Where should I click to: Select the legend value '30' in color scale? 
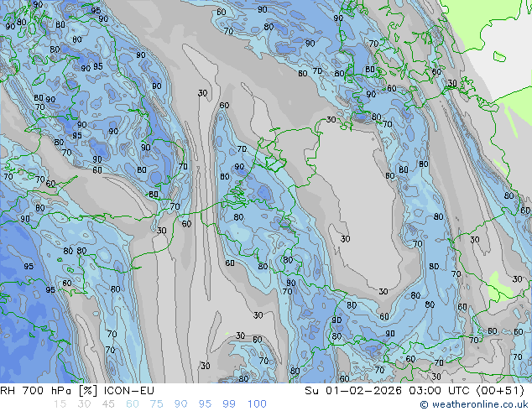[84, 404]
